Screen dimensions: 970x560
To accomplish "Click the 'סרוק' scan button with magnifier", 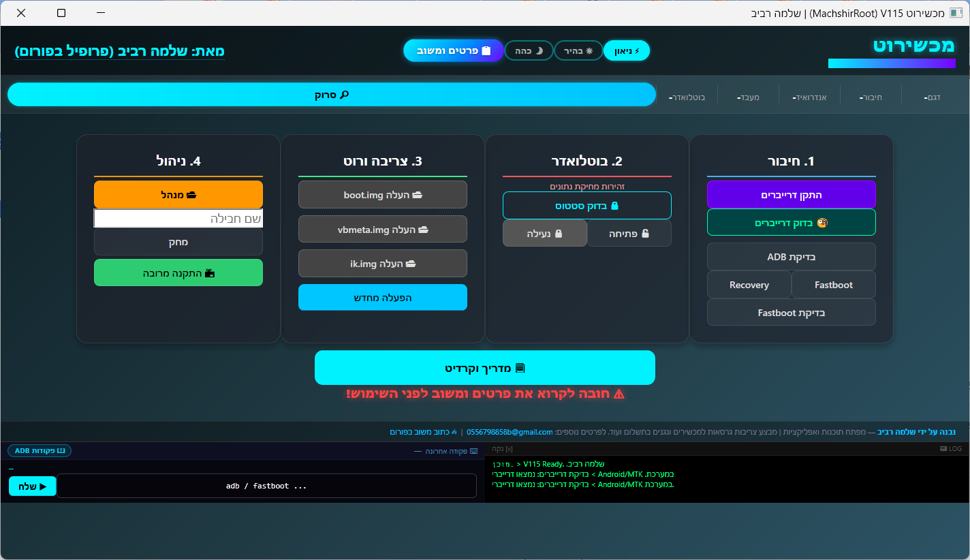I will coord(331,95).
